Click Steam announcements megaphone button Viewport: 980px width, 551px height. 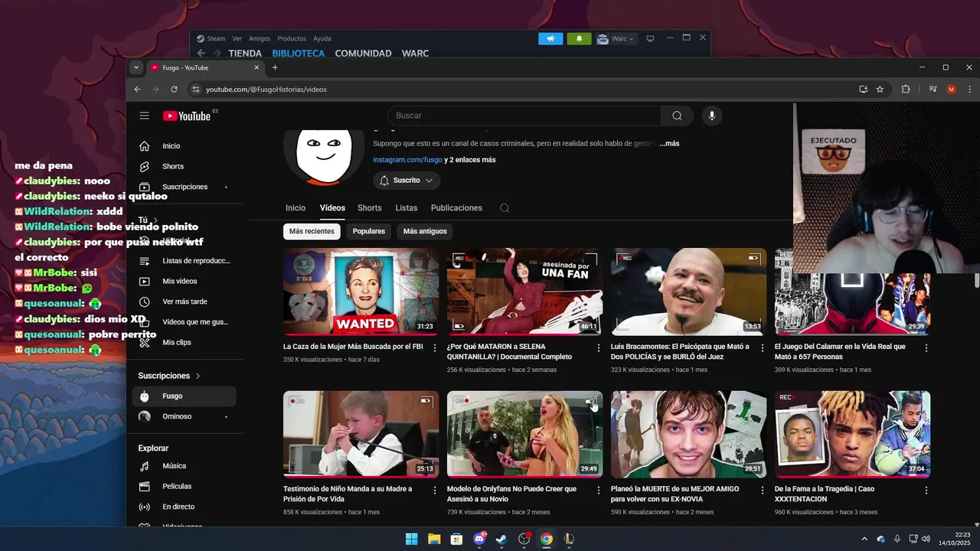pyautogui.click(x=550, y=38)
